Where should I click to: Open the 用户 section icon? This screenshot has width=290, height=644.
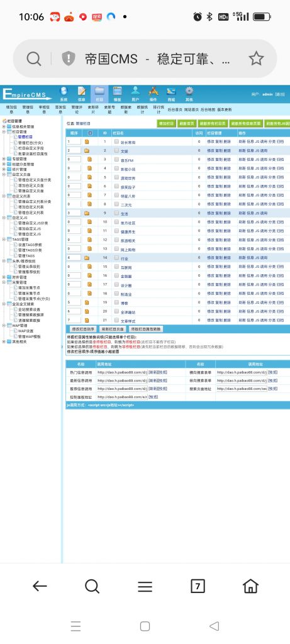[135, 94]
